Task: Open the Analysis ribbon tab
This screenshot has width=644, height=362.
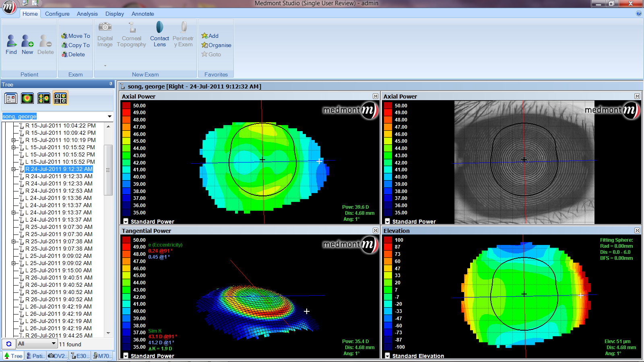Action: 87,14
